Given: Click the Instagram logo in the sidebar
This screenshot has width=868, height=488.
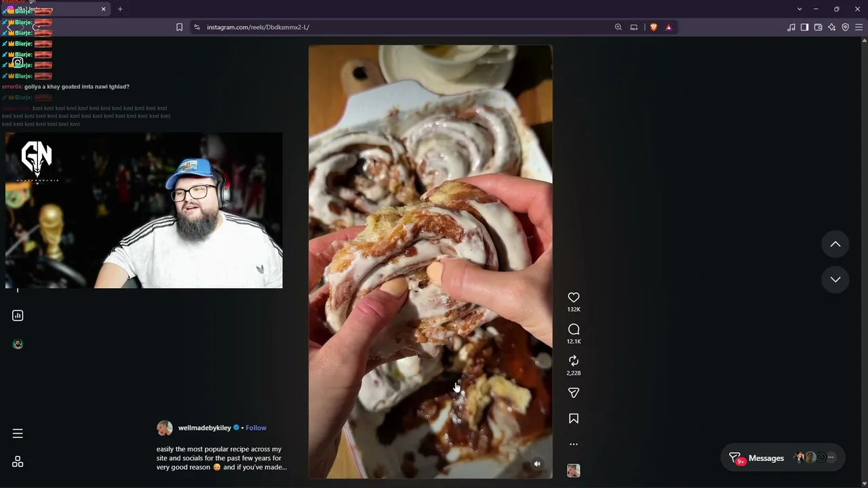Looking at the screenshot, I should pos(18,63).
